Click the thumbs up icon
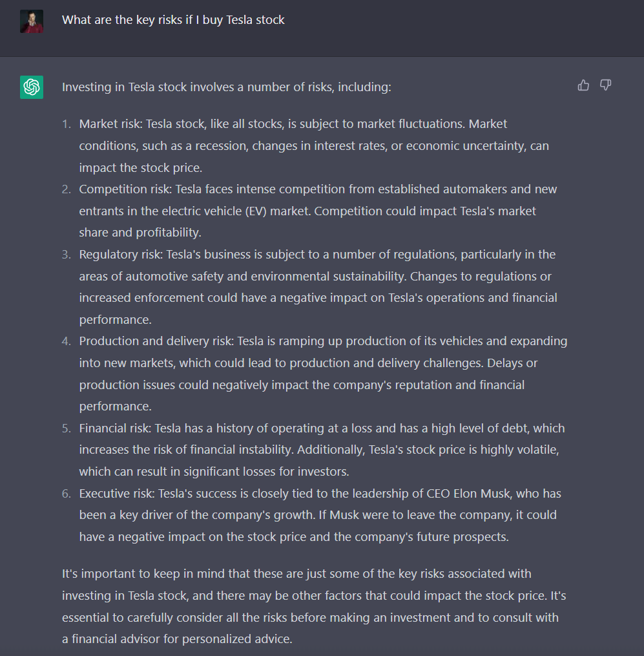This screenshot has height=656, width=644. [583, 85]
